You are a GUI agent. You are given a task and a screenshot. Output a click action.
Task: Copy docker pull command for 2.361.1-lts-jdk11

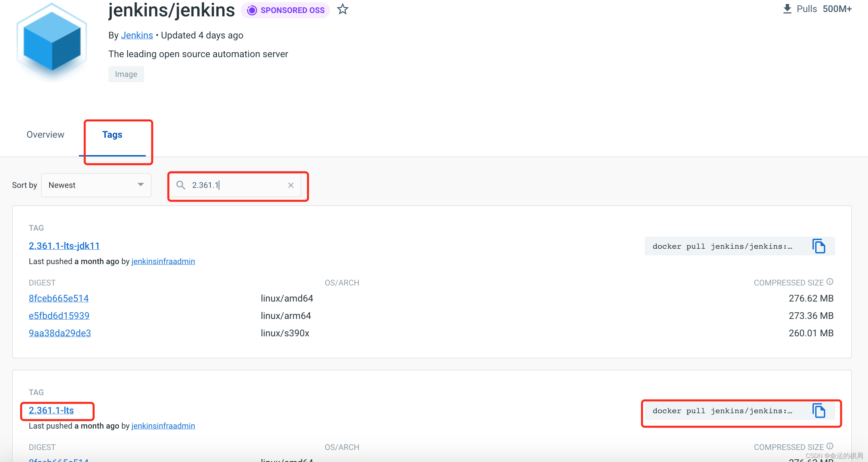(x=819, y=246)
